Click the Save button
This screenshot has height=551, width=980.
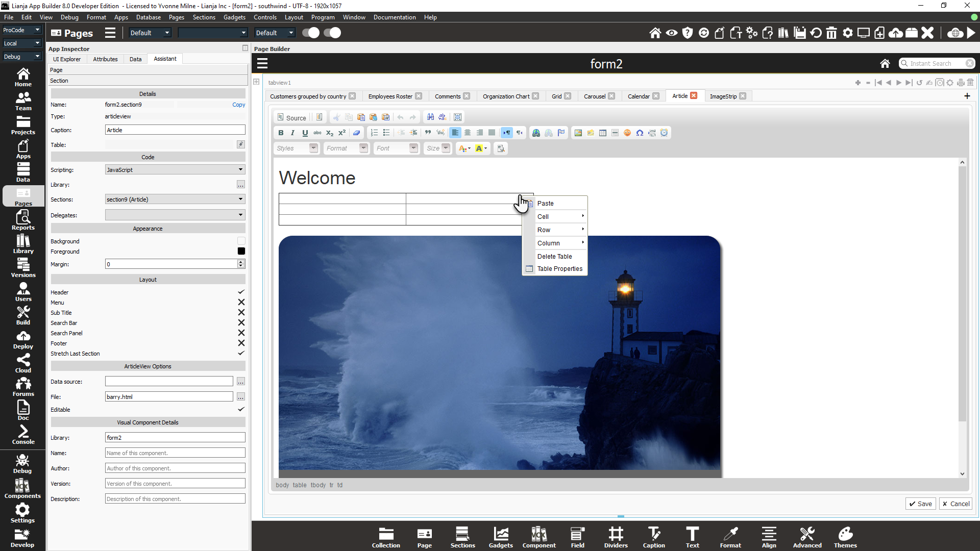coord(920,504)
